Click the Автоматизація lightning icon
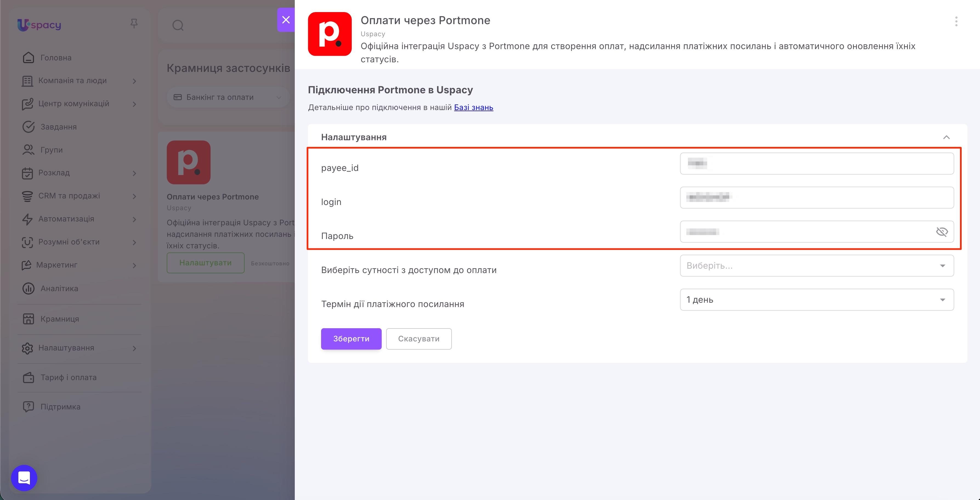The image size is (980, 500). pyautogui.click(x=27, y=219)
